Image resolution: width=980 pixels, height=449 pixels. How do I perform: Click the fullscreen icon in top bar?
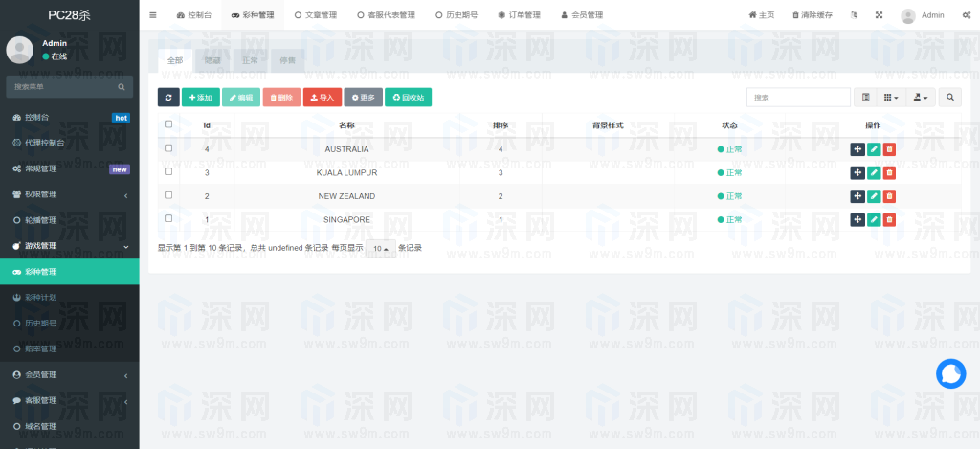tap(880, 15)
